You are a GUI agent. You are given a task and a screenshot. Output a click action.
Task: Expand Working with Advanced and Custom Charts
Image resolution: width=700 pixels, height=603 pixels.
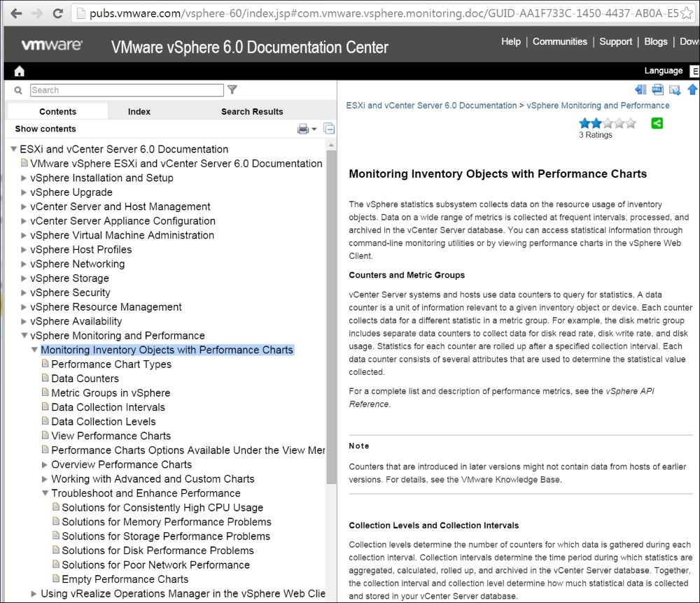pyautogui.click(x=45, y=479)
